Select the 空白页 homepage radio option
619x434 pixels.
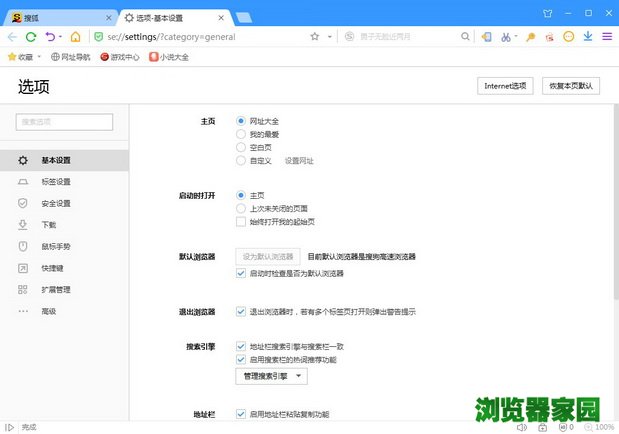coord(241,147)
